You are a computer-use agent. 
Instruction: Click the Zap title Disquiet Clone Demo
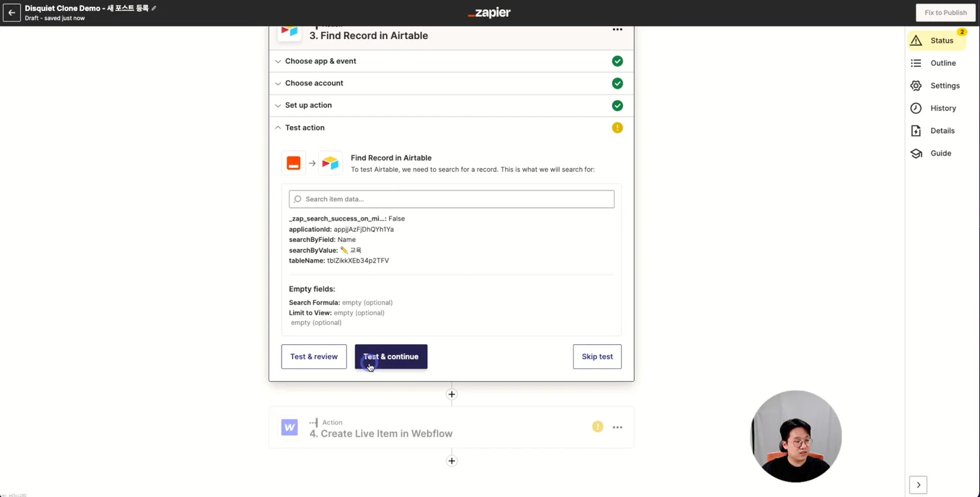(x=86, y=8)
